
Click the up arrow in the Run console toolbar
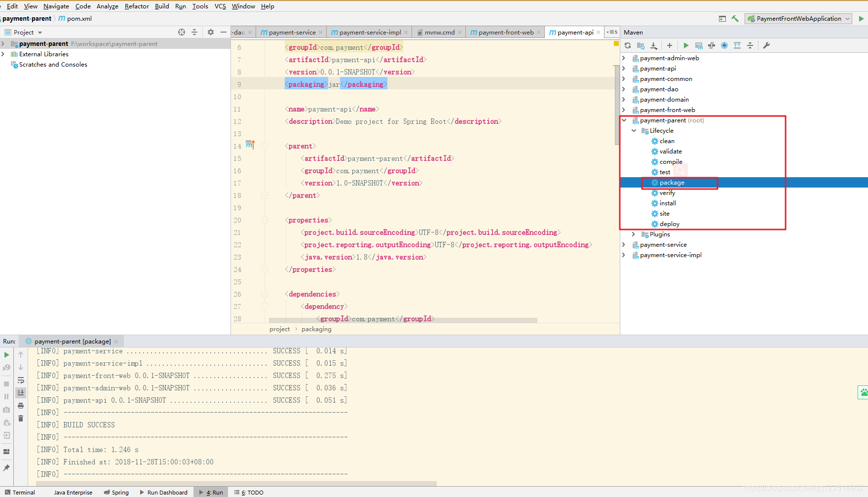(21, 354)
